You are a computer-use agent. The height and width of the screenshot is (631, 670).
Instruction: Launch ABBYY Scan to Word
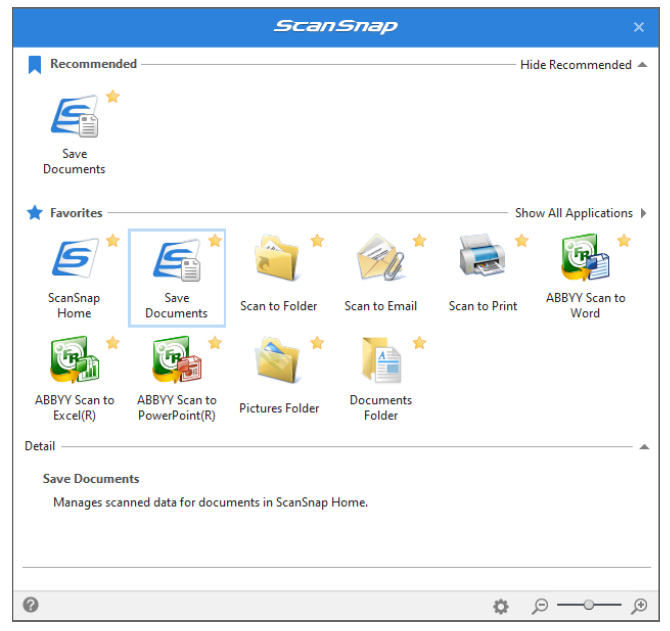tap(585, 277)
